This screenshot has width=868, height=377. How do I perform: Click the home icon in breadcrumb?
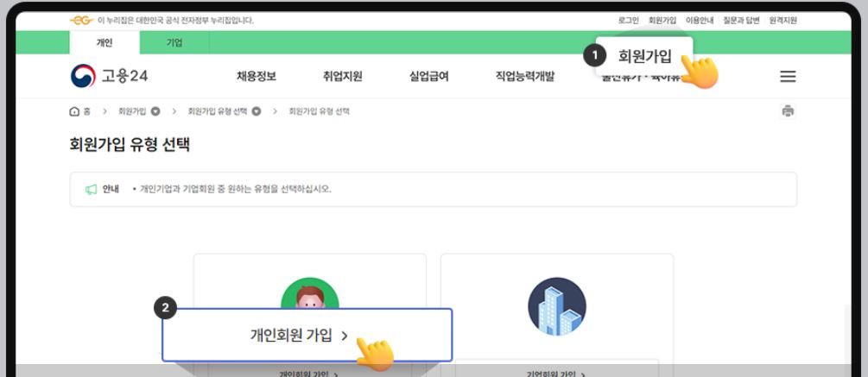point(74,111)
